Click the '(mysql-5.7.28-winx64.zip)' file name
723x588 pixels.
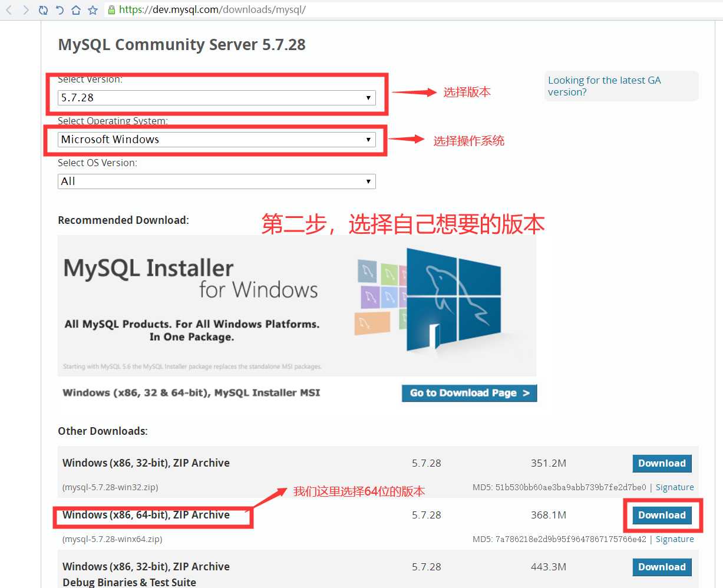[112, 539]
